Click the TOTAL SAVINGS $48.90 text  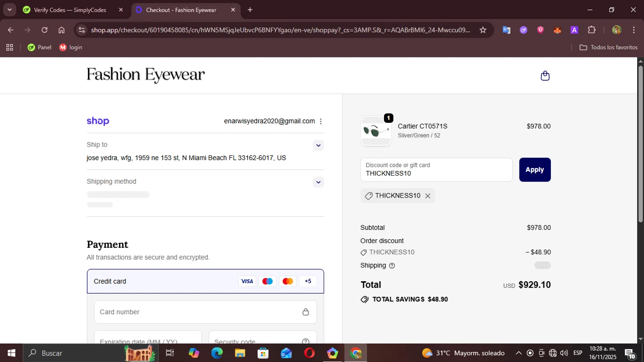pos(410,299)
